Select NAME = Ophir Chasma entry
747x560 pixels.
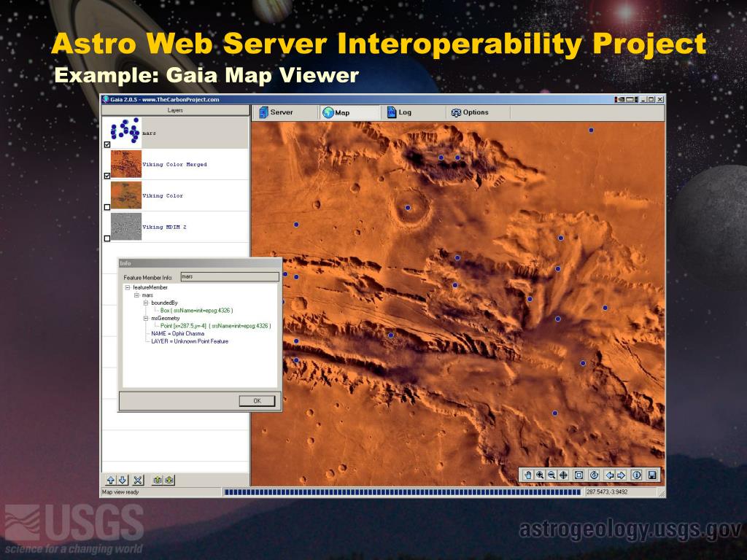coord(178,333)
